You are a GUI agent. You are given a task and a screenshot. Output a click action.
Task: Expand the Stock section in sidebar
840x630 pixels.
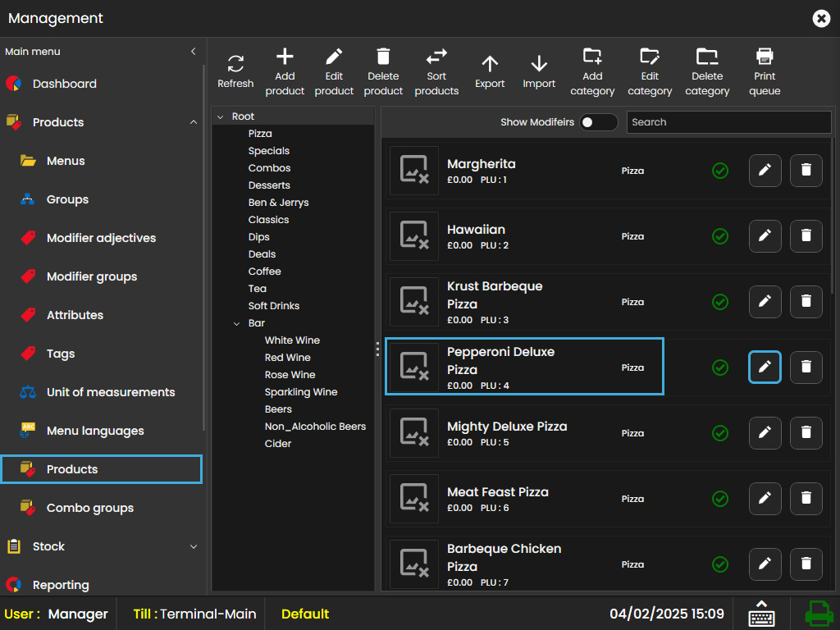pos(194,546)
